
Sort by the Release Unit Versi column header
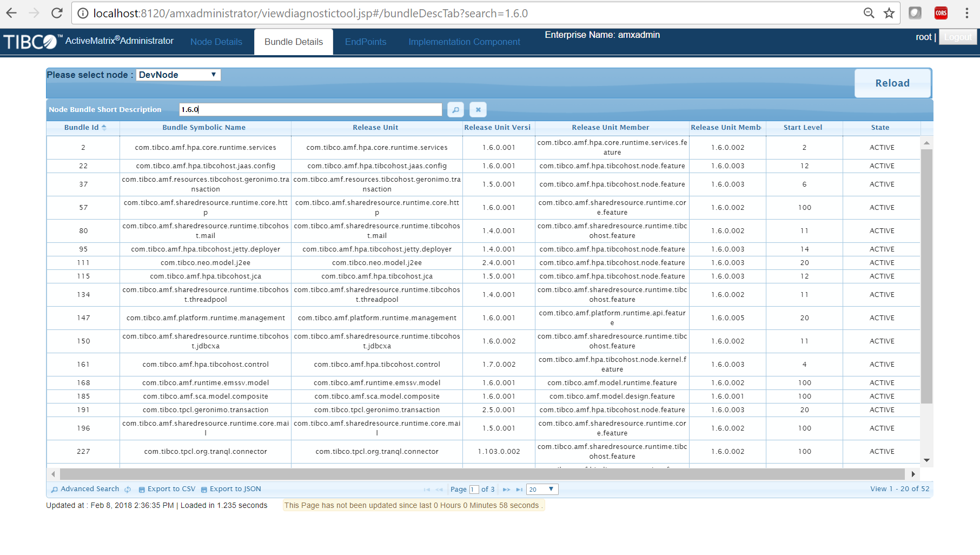coord(498,128)
